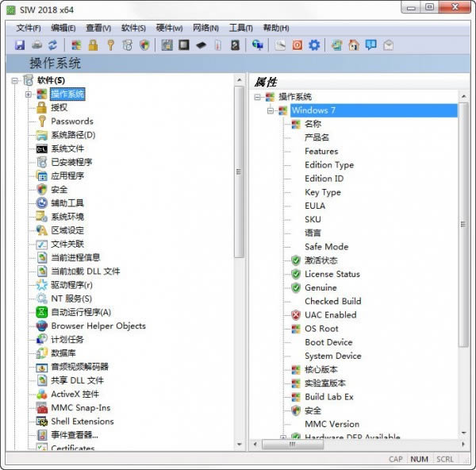Click the key Passwords toolbar icon
476x470 pixels.
pyautogui.click(x=110, y=45)
